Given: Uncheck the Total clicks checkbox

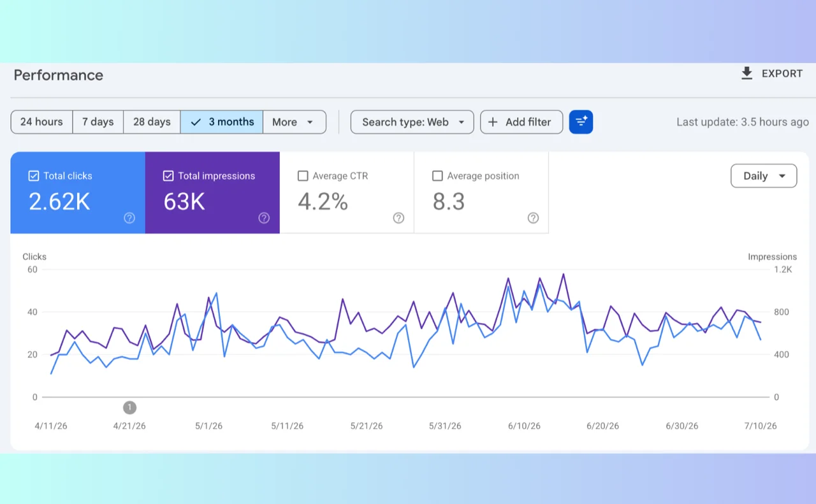Looking at the screenshot, I should 34,176.
